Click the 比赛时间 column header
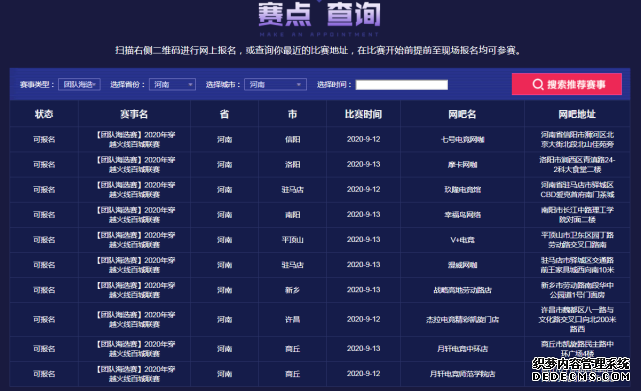The width and height of the screenshot is (641, 391). coord(363,114)
